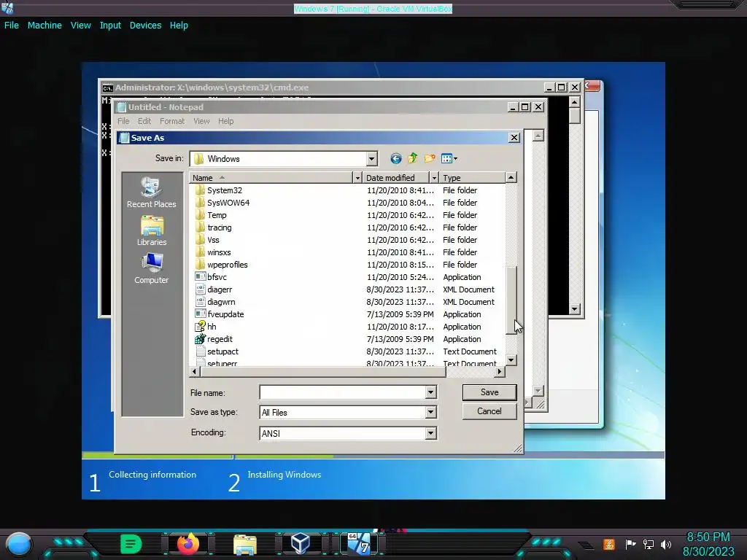Click the file list scroll down arrow
The height and width of the screenshot is (560, 747).
click(x=511, y=360)
